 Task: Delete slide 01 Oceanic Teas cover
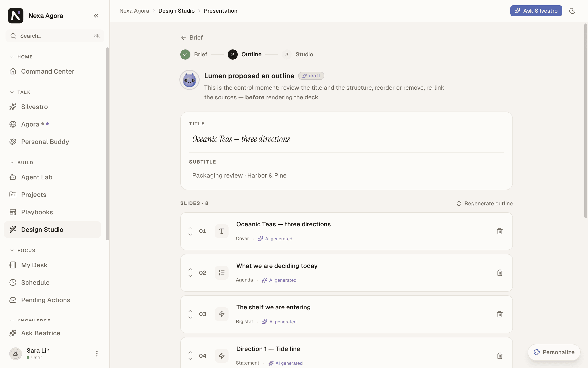(x=500, y=231)
